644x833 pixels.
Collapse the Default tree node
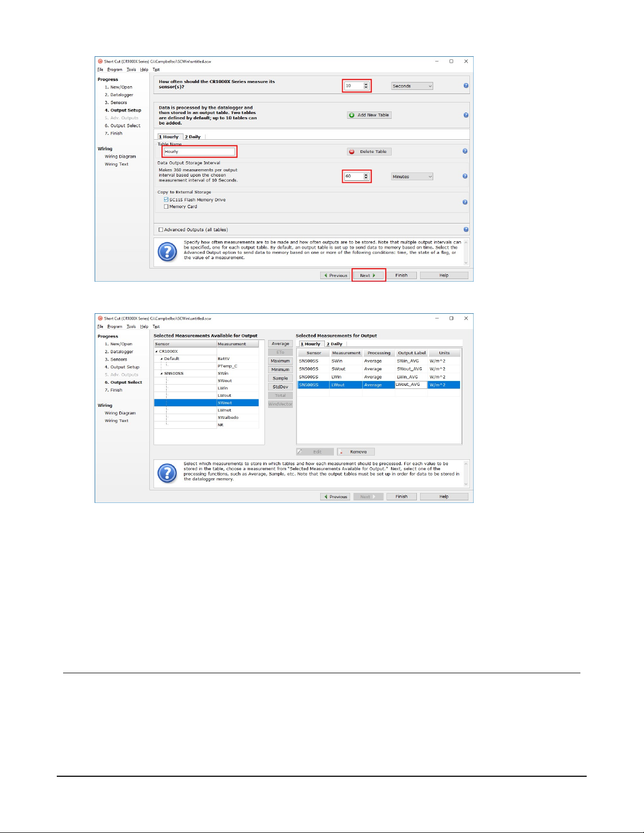[161, 359]
